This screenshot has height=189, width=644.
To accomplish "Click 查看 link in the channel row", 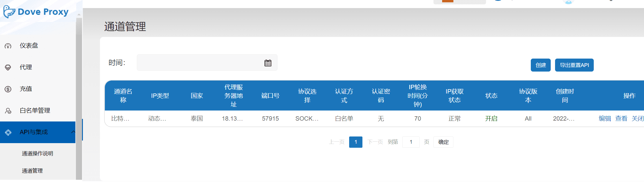I will (x=621, y=119).
